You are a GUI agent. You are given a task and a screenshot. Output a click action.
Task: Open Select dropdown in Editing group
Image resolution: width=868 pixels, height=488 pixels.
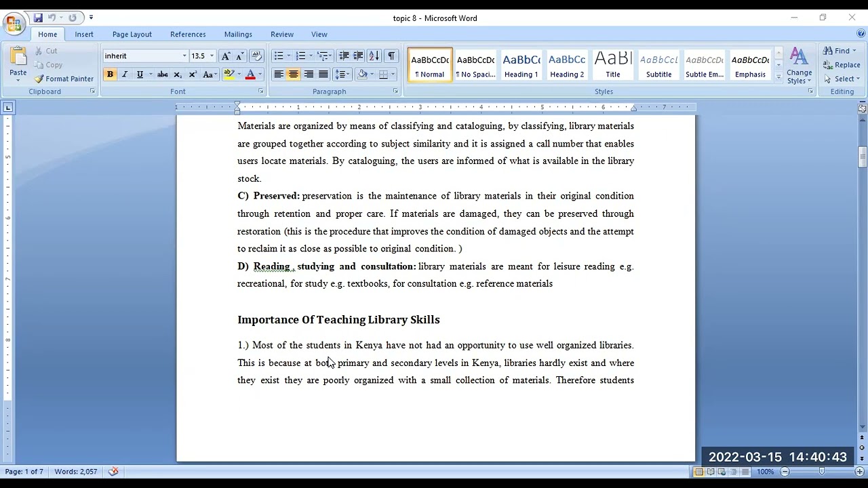tap(842, 79)
